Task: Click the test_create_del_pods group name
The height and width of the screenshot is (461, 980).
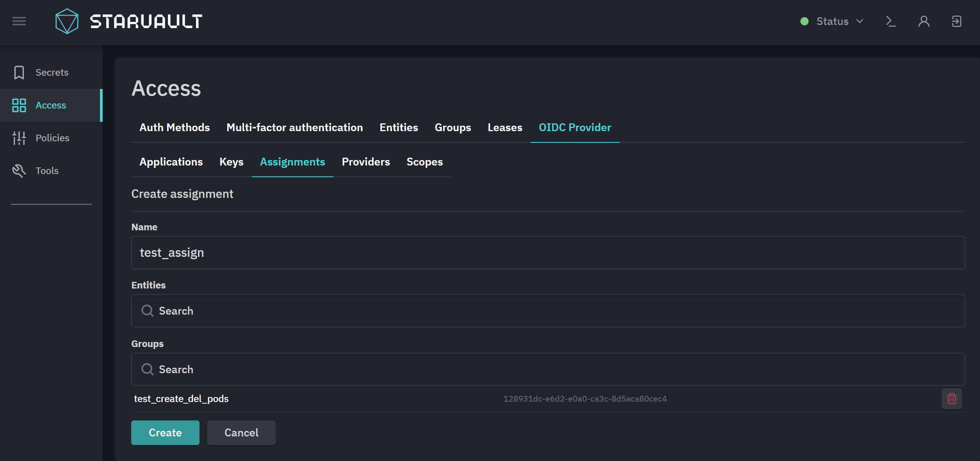Action: coord(181,399)
